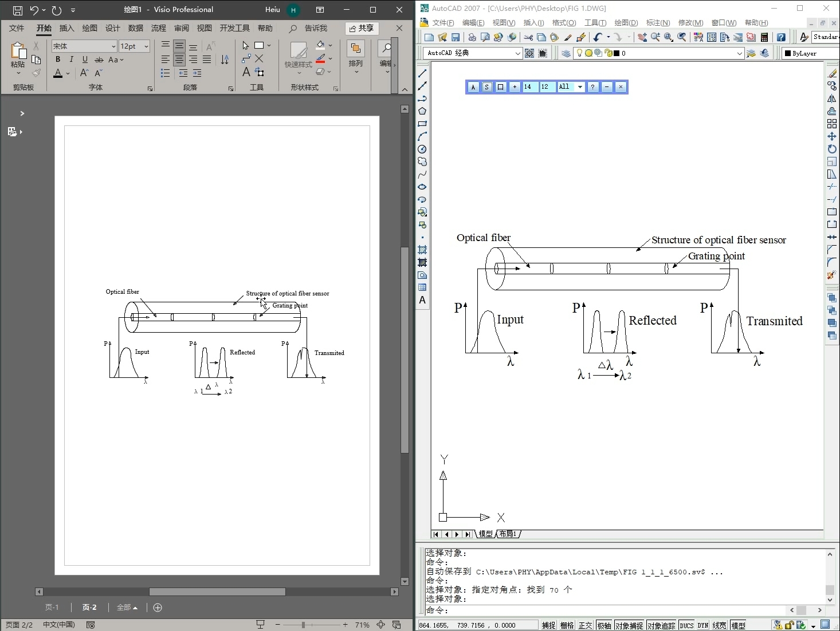The width and height of the screenshot is (840, 631).
Task: Click the multiline text A tool in AutoCAD
Action: coord(422,300)
